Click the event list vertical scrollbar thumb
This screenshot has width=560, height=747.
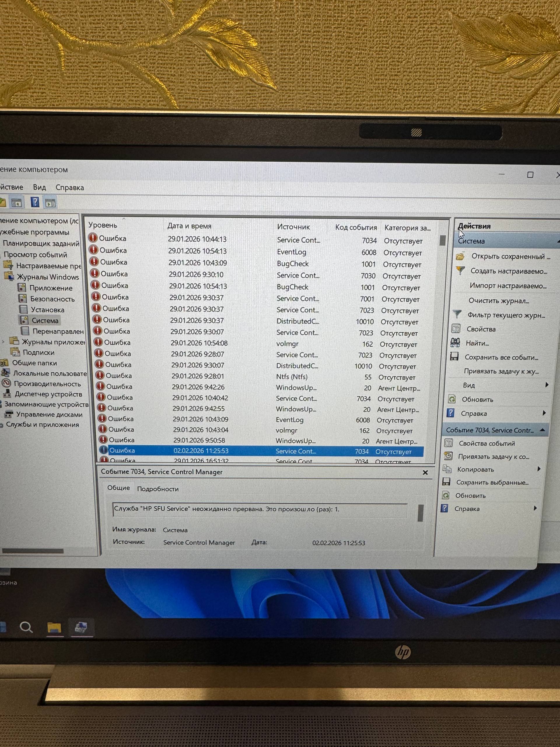442,240
